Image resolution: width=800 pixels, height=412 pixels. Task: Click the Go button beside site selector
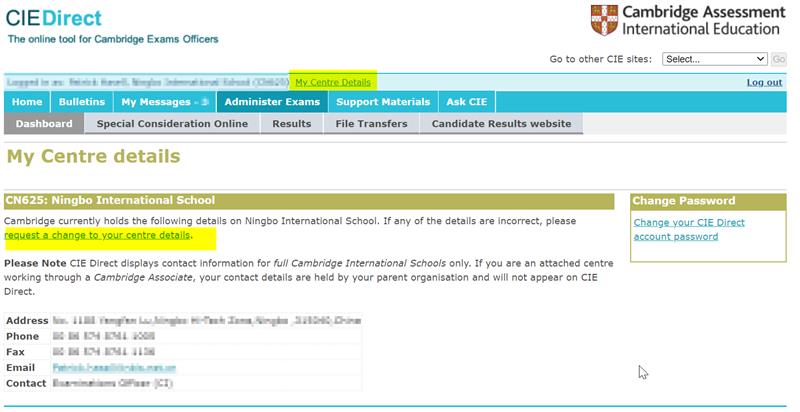[x=779, y=59]
